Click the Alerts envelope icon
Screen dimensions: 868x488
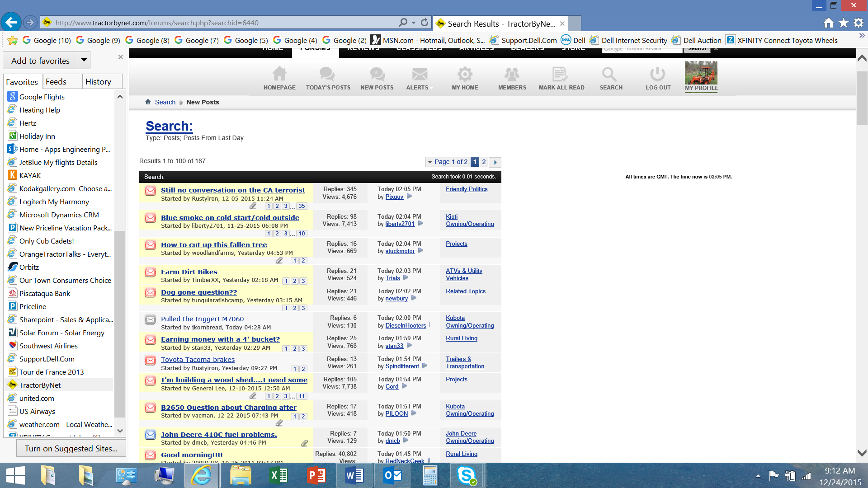coord(419,74)
